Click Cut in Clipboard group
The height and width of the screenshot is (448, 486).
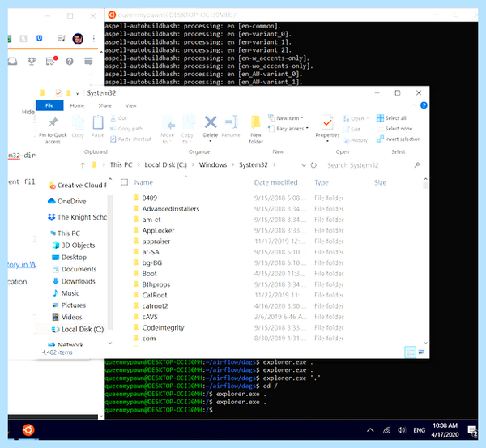coord(118,118)
